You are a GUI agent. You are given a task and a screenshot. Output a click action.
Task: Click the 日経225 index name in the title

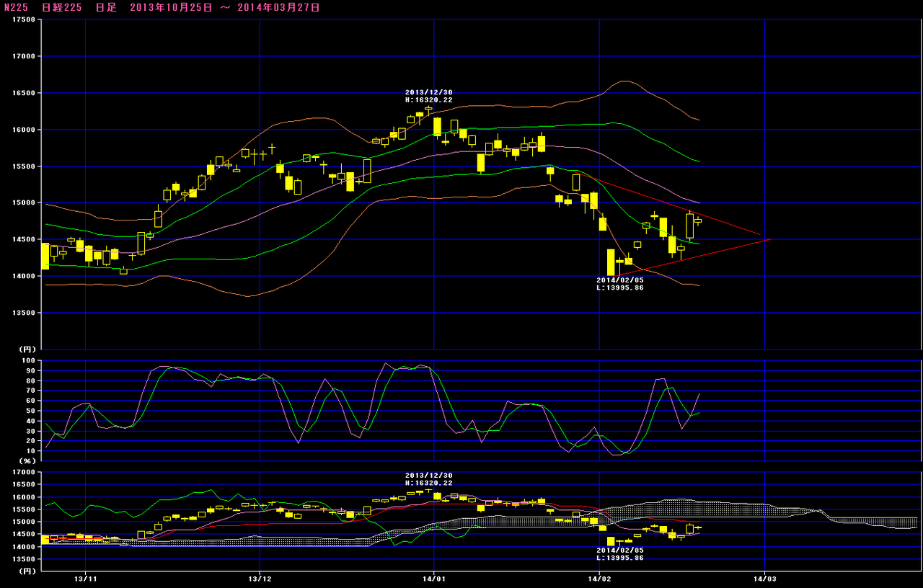62,7
